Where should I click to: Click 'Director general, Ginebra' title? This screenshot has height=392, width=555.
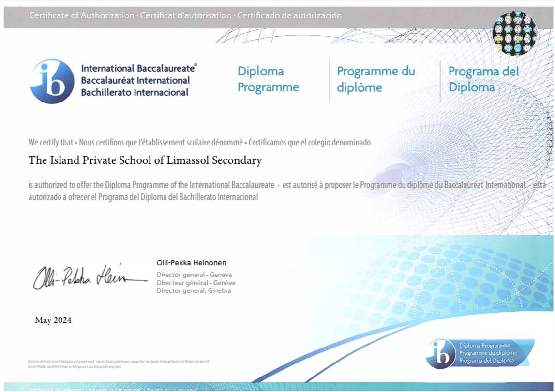[194, 291]
